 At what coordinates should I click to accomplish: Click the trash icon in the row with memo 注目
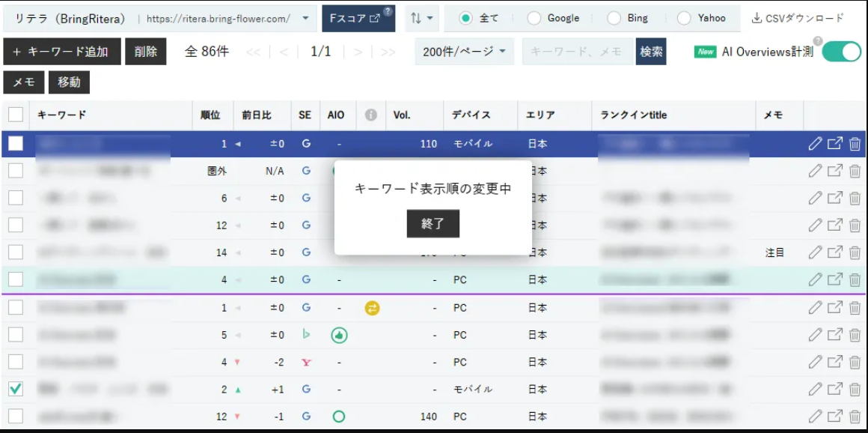[x=855, y=252]
